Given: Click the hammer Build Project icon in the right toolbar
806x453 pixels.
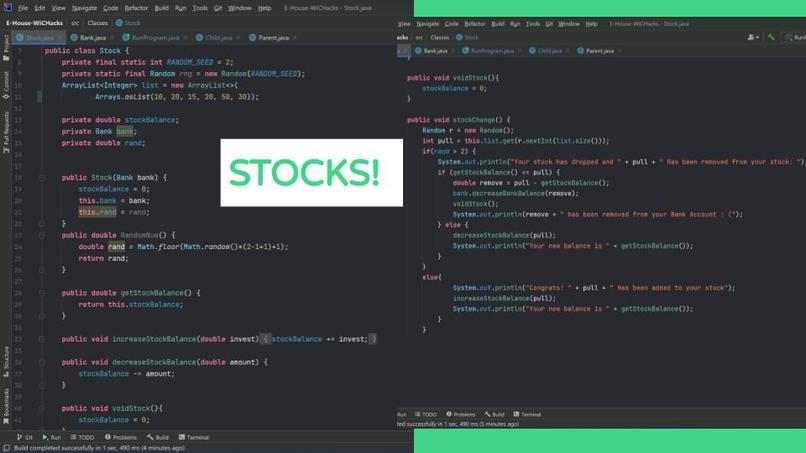Looking at the screenshot, I should [771, 38].
